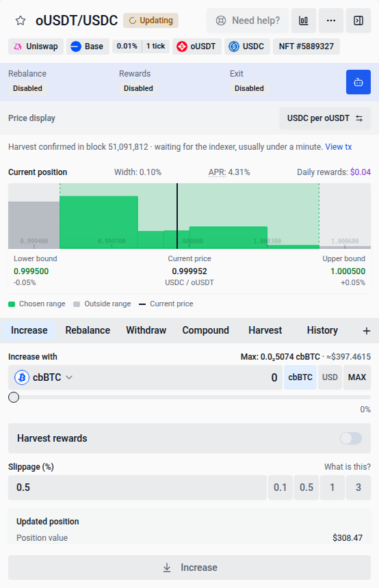Click the USDC token badge
The width and height of the screenshot is (379, 588).
point(247,46)
